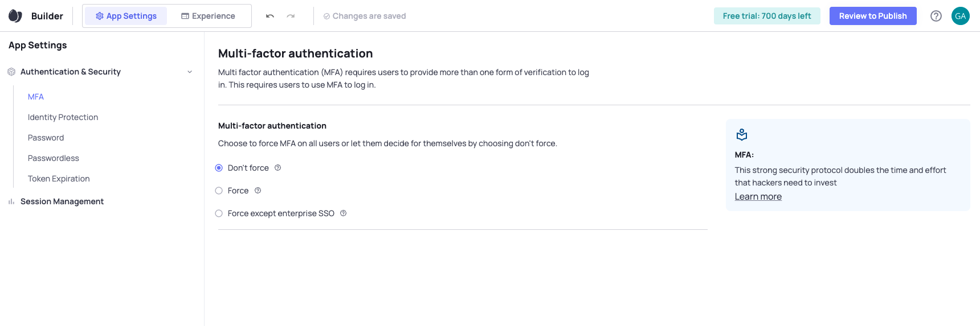Switch to the App Settings tab
Image resolution: width=980 pixels, height=326 pixels.
pyautogui.click(x=126, y=16)
